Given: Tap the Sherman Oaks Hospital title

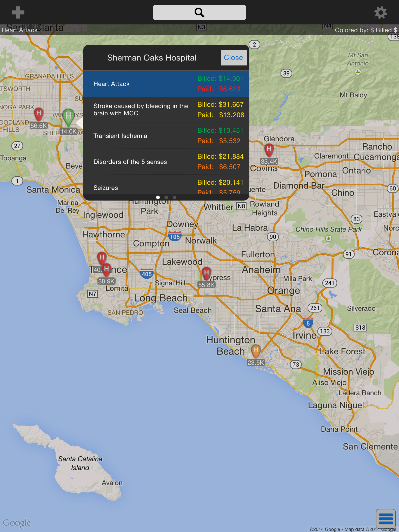Looking at the screenshot, I should pyautogui.click(x=152, y=58).
